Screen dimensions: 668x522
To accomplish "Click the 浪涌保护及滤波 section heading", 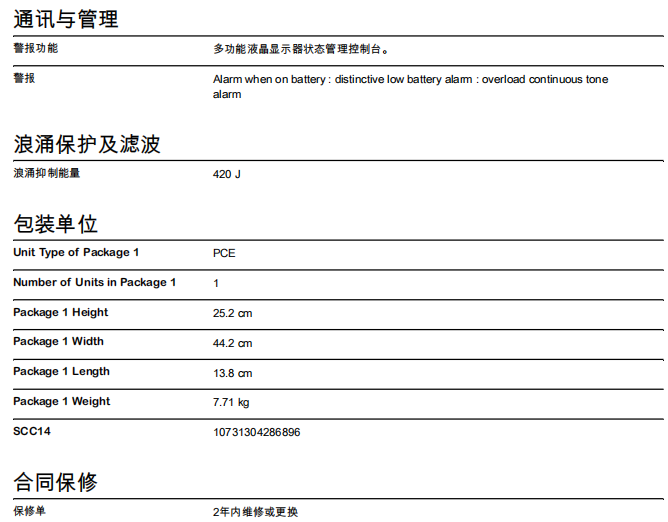I will [86, 144].
